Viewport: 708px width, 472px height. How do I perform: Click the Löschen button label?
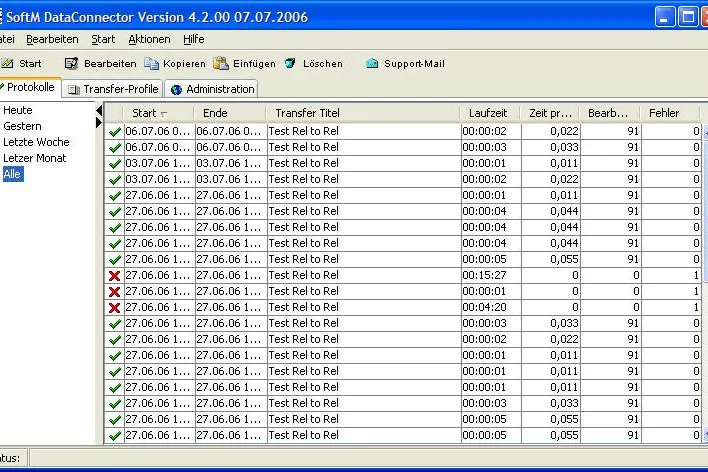(x=323, y=64)
